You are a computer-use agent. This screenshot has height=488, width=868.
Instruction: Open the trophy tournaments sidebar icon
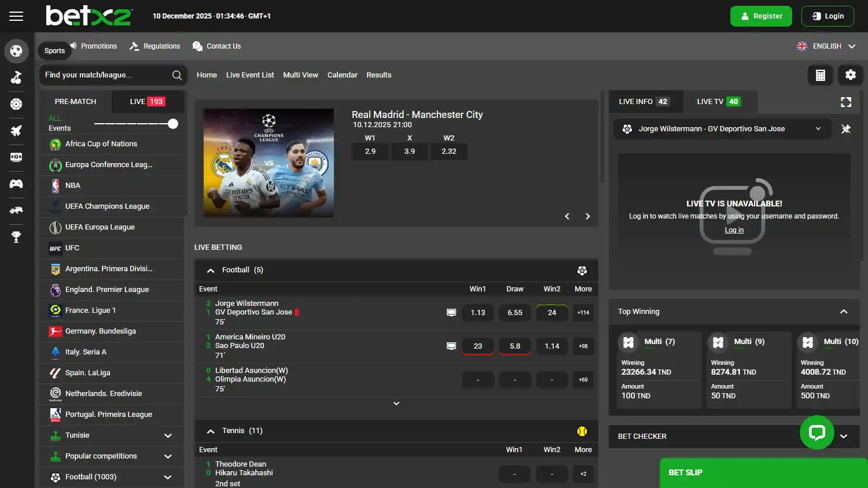click(x=16, y=237)
